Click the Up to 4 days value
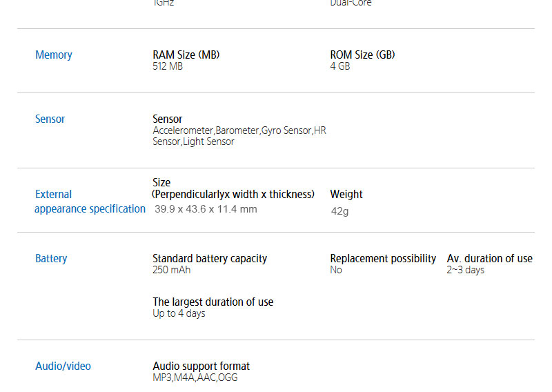The image size is (552, 392). click(179, 313)
